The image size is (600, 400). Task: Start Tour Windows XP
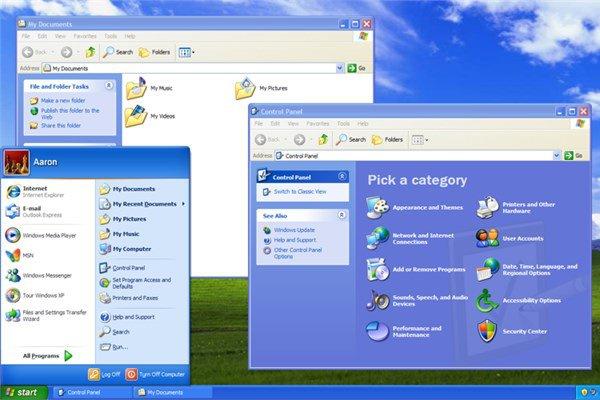tap(35, 295)
